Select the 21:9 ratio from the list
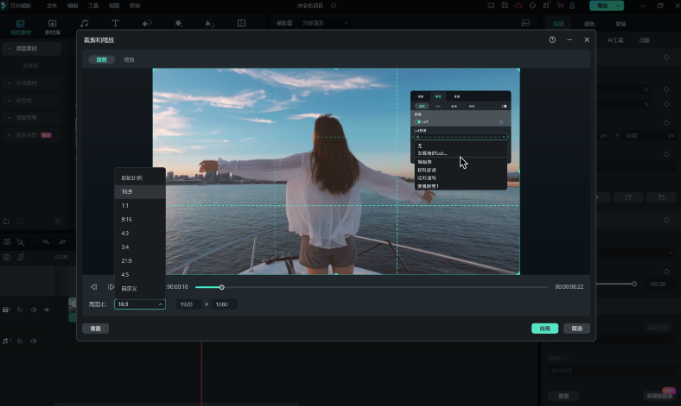Screen dimensions: 681x406 (x=127, y=260)
